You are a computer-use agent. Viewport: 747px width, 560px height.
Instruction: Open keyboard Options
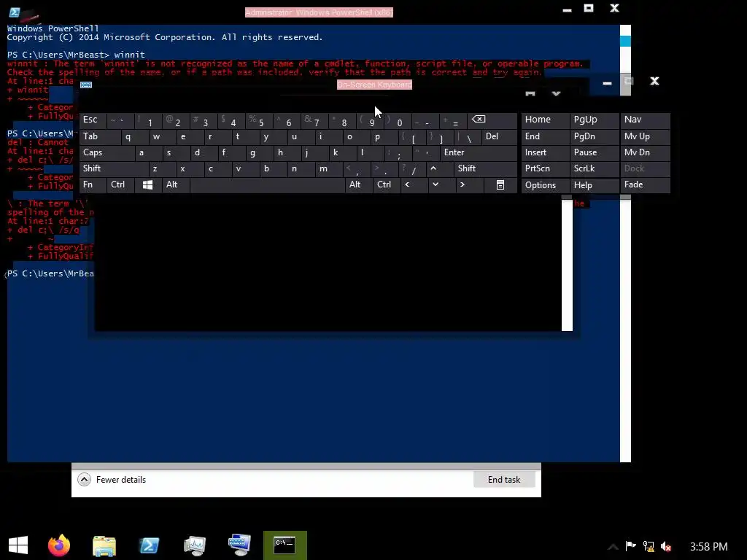(545, 184)
